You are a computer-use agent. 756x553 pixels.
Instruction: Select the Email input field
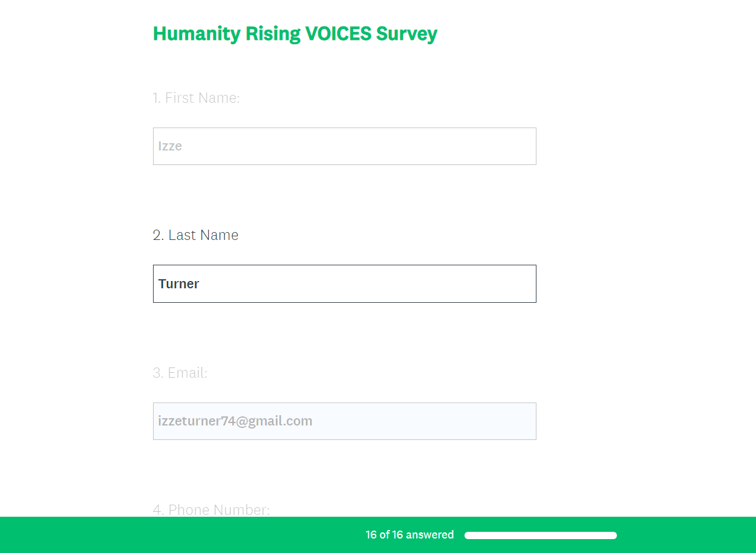point(344,421)
